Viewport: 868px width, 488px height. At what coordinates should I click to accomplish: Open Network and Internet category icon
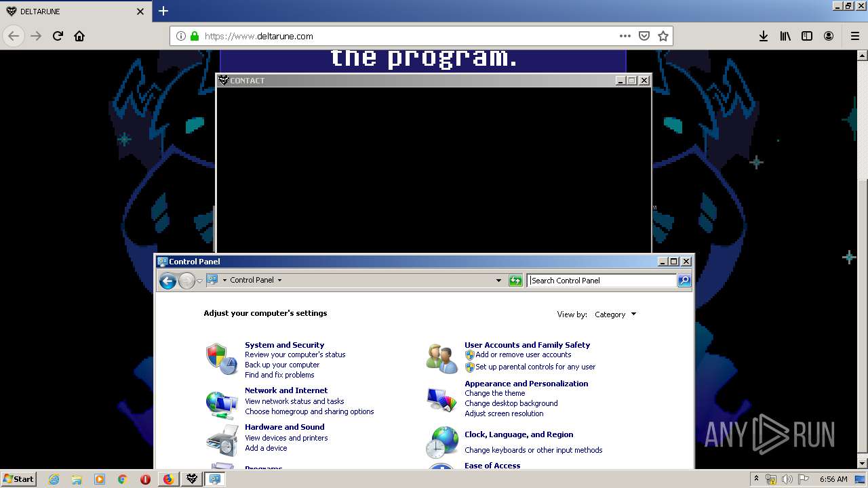(x=221, y=405)
